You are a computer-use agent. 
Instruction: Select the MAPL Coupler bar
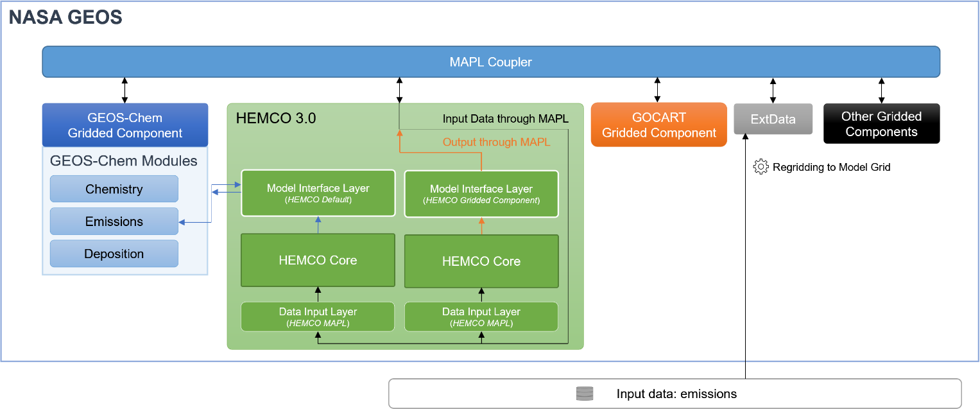click(491, 62)
